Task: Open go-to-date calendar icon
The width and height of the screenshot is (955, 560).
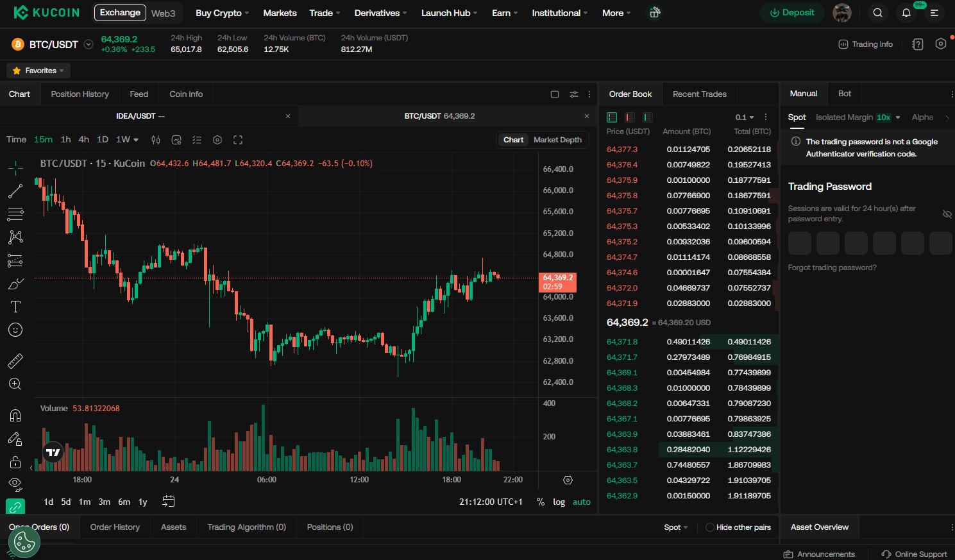Action: point(169,502)
